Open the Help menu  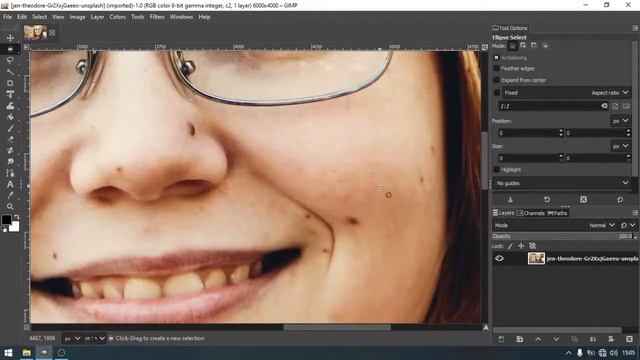click(x=204, y=17)
